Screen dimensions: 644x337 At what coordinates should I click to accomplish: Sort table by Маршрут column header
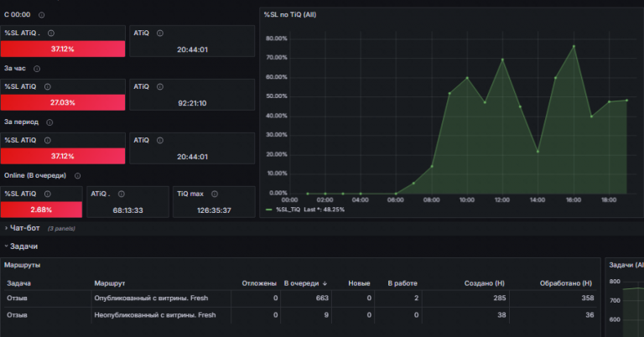[110, 283]
